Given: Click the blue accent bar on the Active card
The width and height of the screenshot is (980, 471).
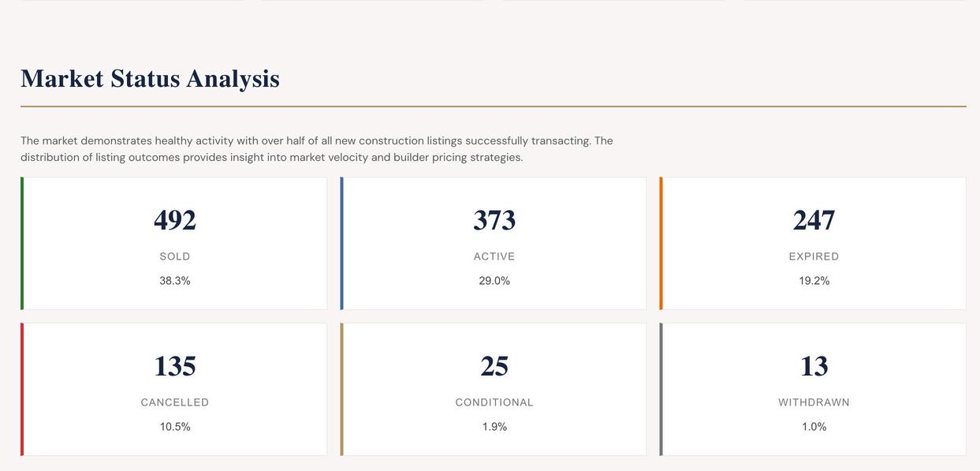Looking at the screenshot, I should 341,243.
